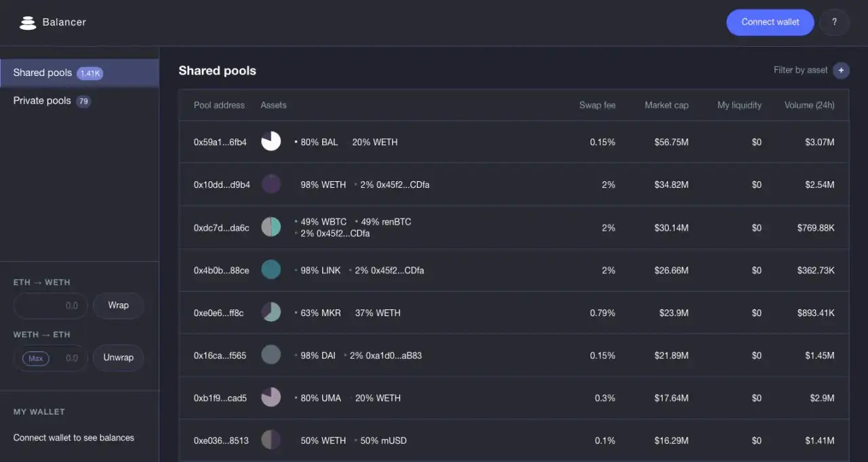Click the Connect wallet button

click(770, 22)
